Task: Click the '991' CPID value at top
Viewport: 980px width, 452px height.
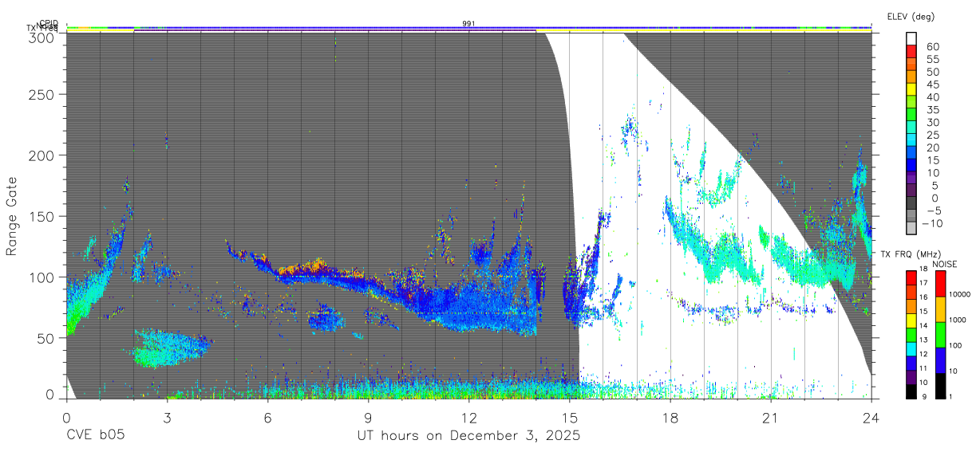Action: click(x=468, y=23)
